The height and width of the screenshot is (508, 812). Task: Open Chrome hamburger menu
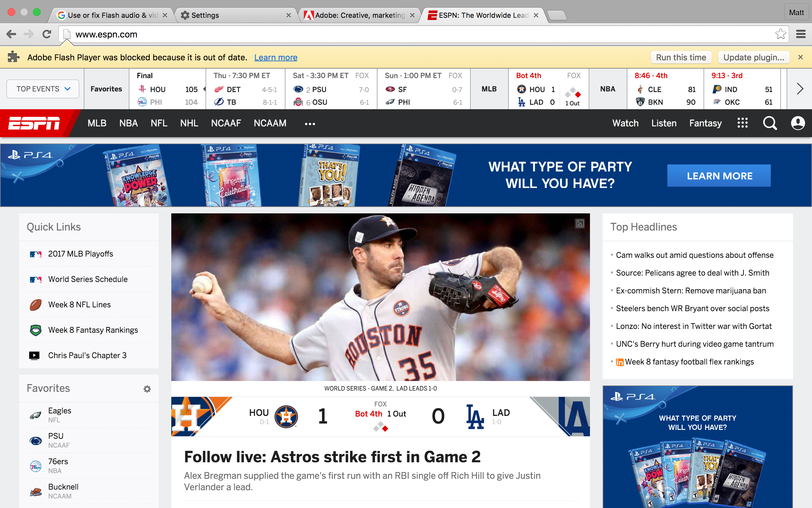click(x=801, y=34)
